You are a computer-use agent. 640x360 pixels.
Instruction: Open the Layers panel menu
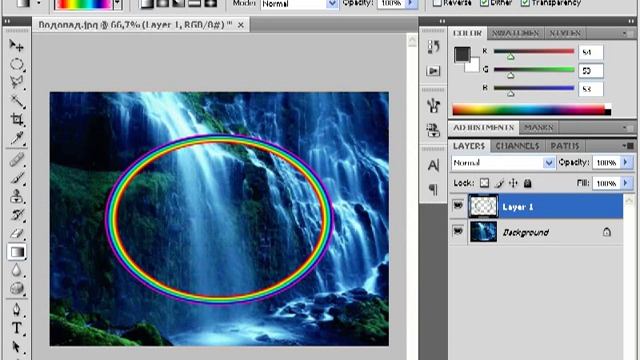tap(628, 146)
